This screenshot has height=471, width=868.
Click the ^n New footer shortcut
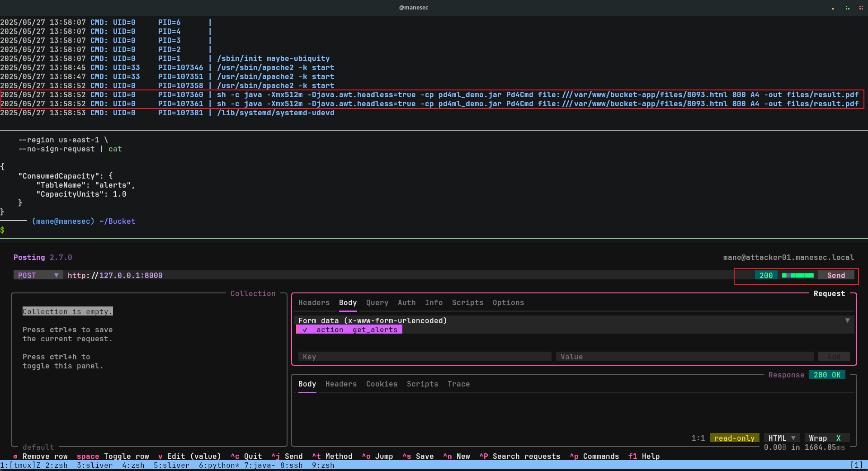coord(456,456)
